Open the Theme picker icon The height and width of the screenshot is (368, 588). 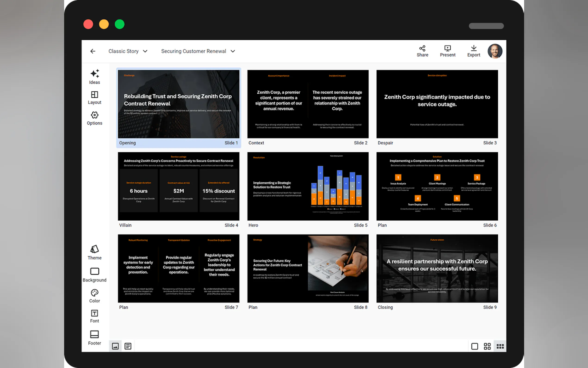click(94, 249)
